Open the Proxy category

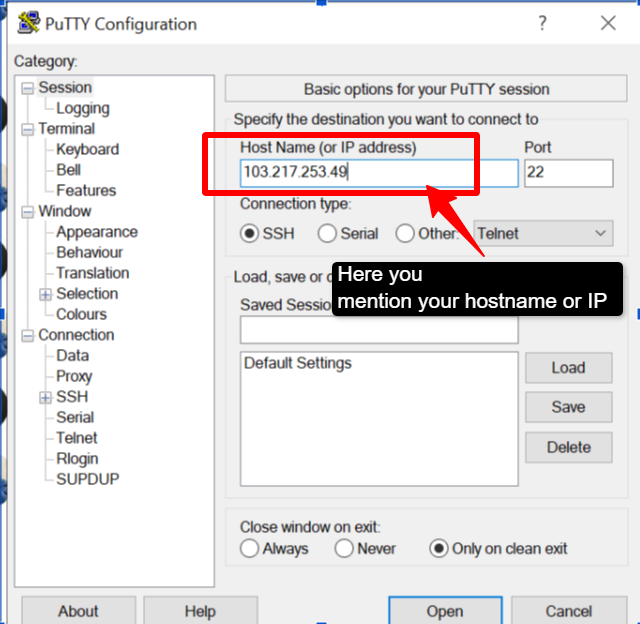click(74, 376)
